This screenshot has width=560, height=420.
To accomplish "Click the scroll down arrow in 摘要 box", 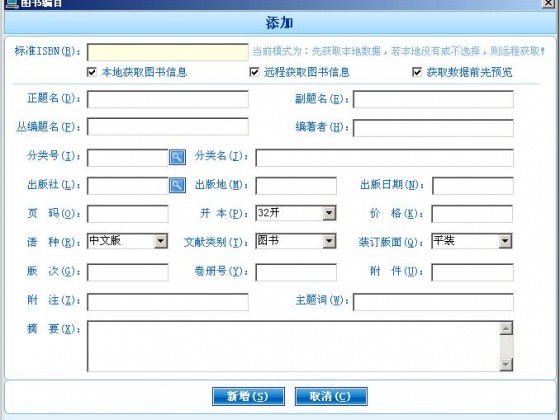I will [x=506, y=364].
